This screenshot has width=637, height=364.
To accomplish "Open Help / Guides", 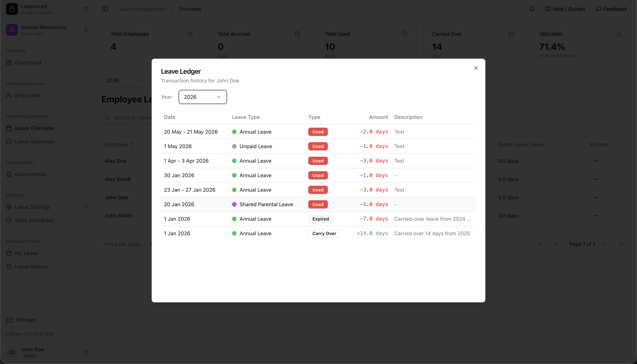I will (565, 9).
